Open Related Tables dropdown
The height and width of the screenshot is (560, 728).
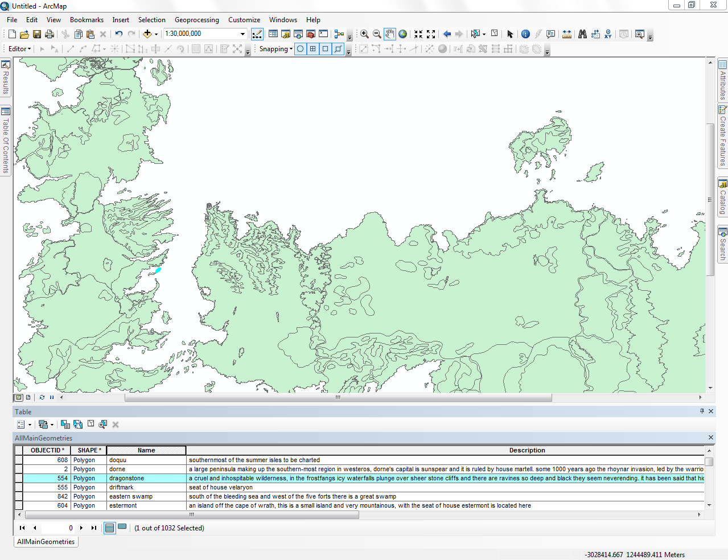tap(46, 425)
